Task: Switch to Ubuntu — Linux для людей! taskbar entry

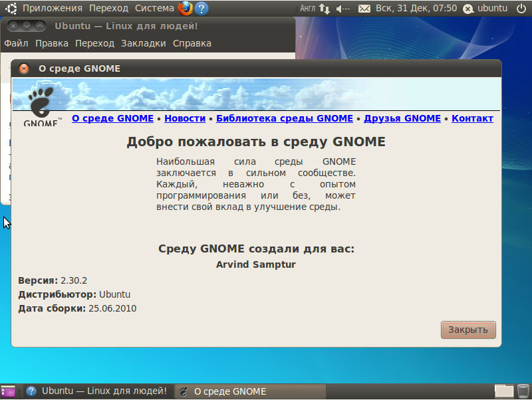Action: tap(97, 391)
